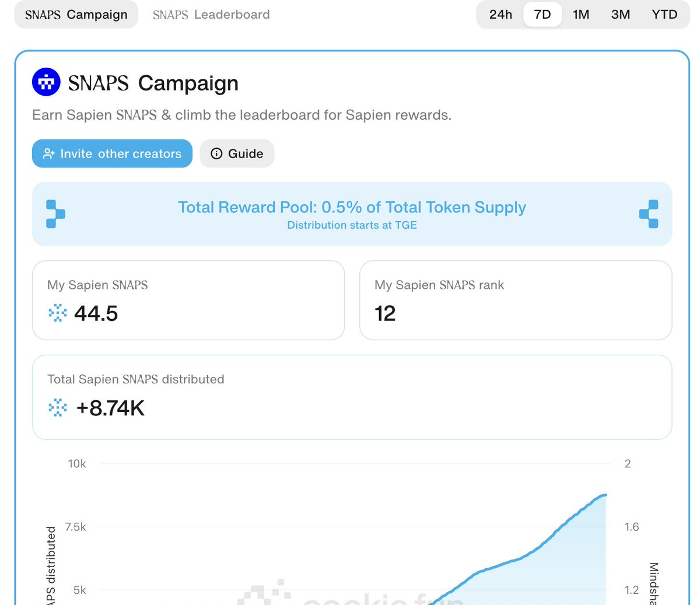
Task: Switch to the SNAPS Leaderboard tab
Action: [x=211, y=15]
